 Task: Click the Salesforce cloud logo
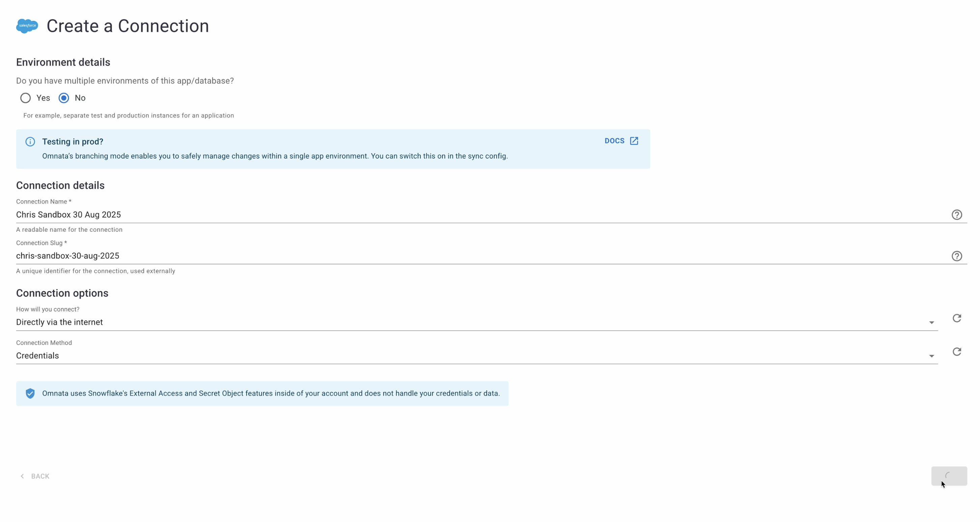pyautogui.click(x=27, y=26)
